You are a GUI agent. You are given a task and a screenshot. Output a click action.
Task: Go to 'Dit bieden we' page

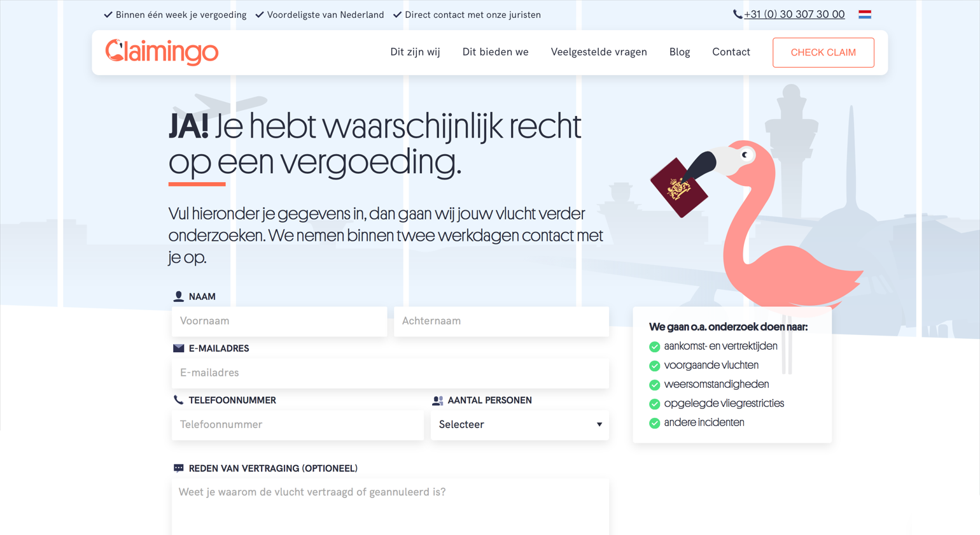[x=496, y=52]
